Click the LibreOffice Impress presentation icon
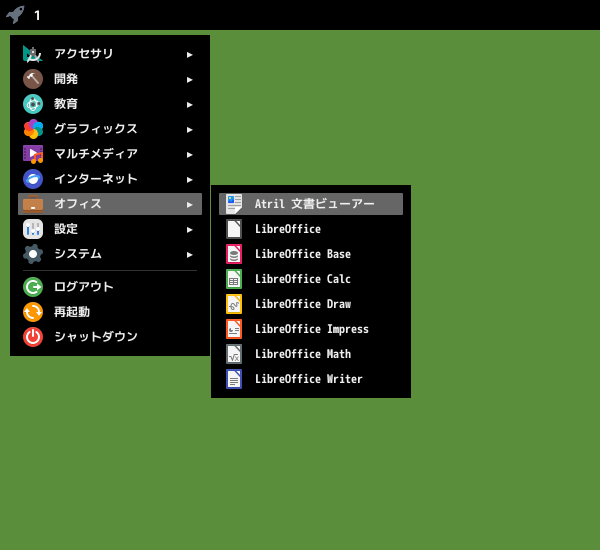The width and height of the screenshot is (600, 550). (234, 329)
